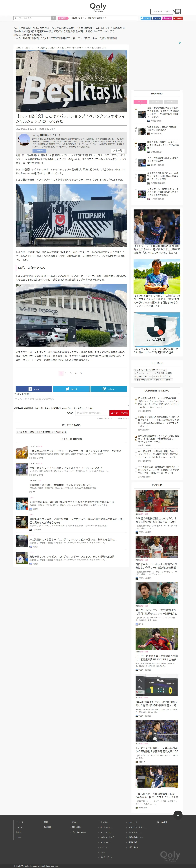Open ranking item 韓国大地の「最強チームメイト」
Image resolution: width=196 pixels, height=868 pixels.
click(163, 145)
